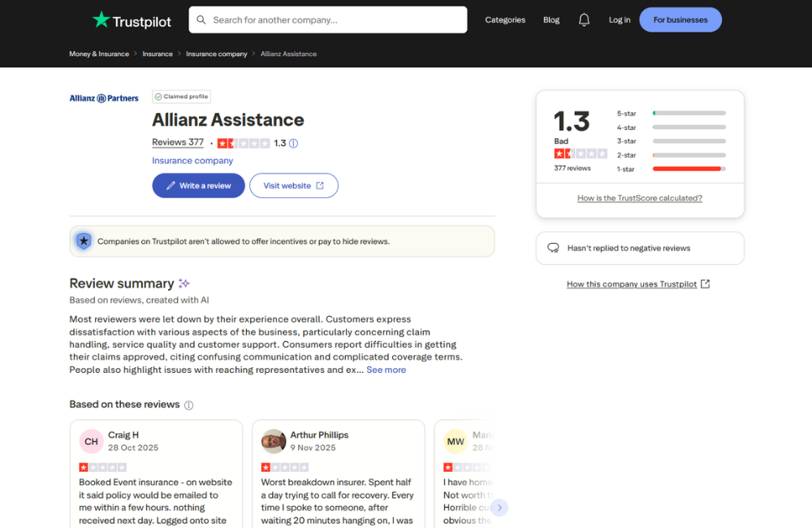Click Arthur Phillips' profile photo
This screenshot has width=812, height=528.
(x=274, y=441)
